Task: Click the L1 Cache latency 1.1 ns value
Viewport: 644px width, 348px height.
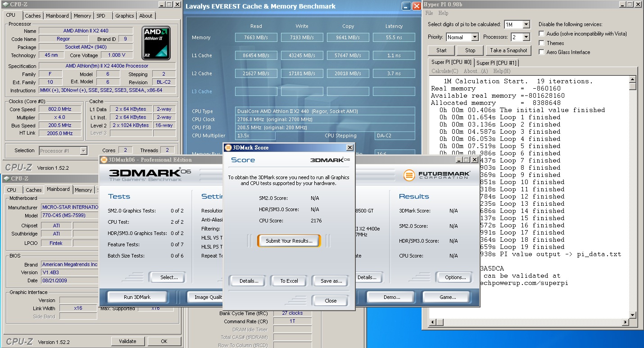Action: point(394,55)
